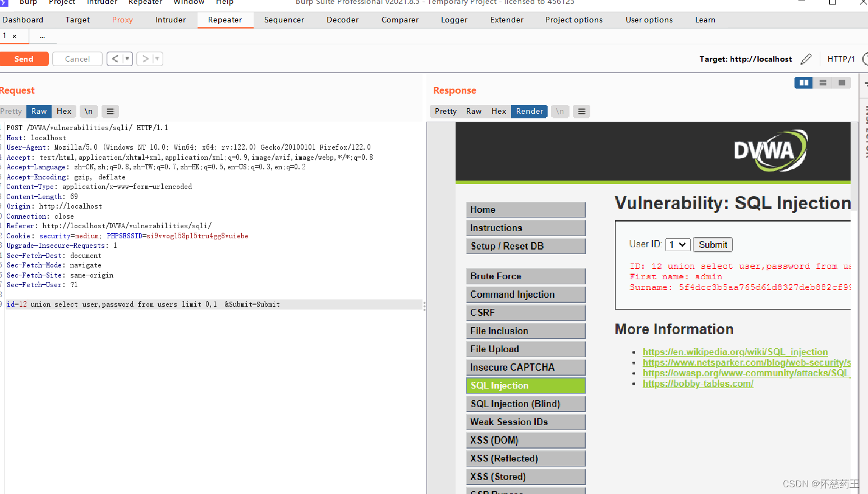Viewport: 868px width, 494px height.
Task: Click the request body payload line
Action: [214, 304]
